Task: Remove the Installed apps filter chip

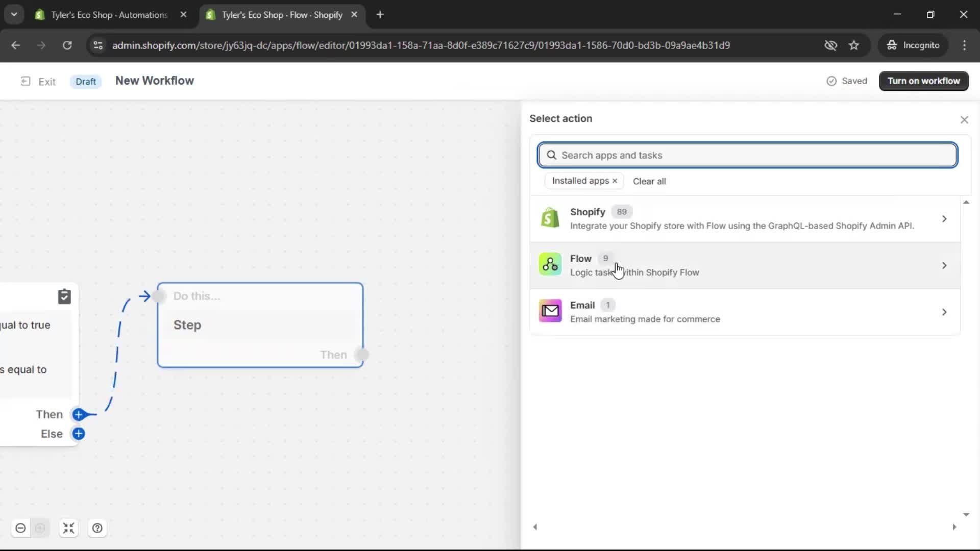Action: coord(615,181)
